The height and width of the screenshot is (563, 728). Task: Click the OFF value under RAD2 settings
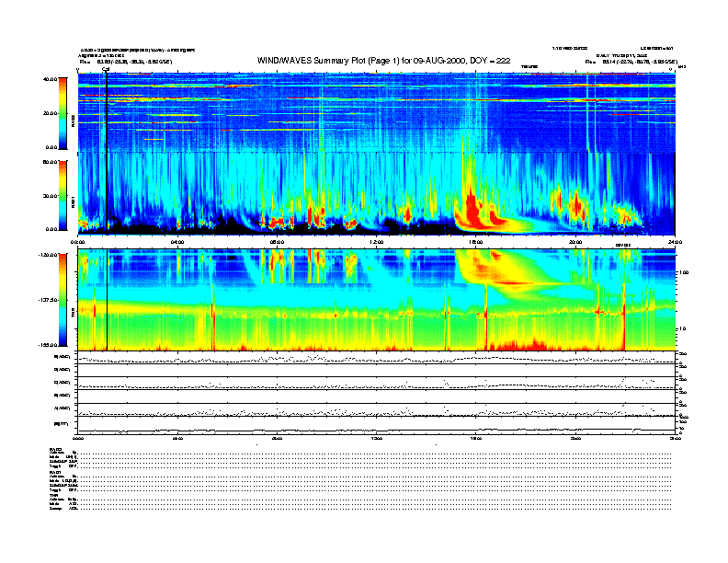pos(73,465)
